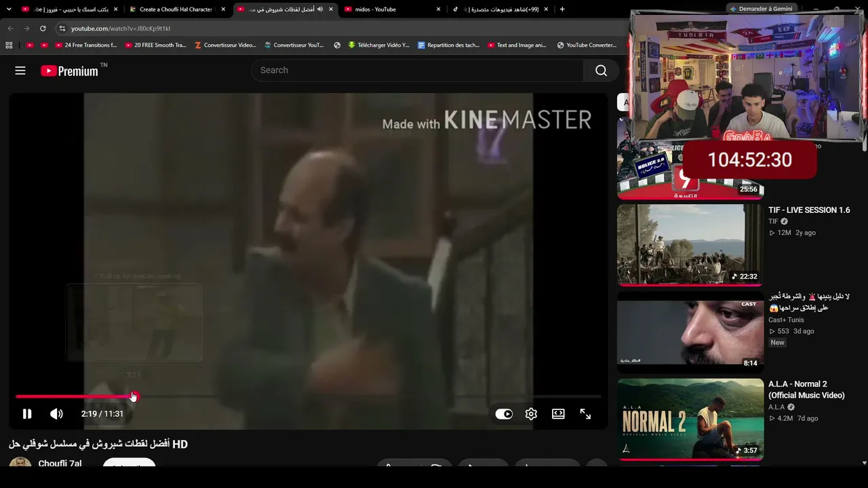
Task: Open the site information icon in address bar
Action: coord(62,28)
